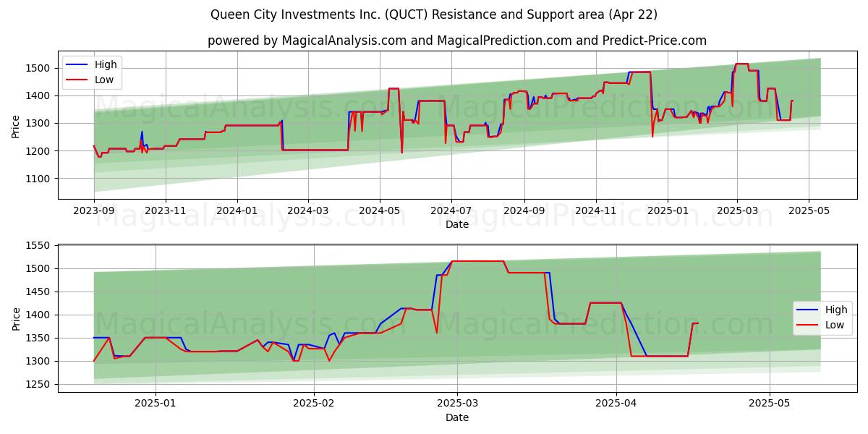Click the '2024-09' tick label
The width and height of the screenshot is (868, 434).
[524, 210]
